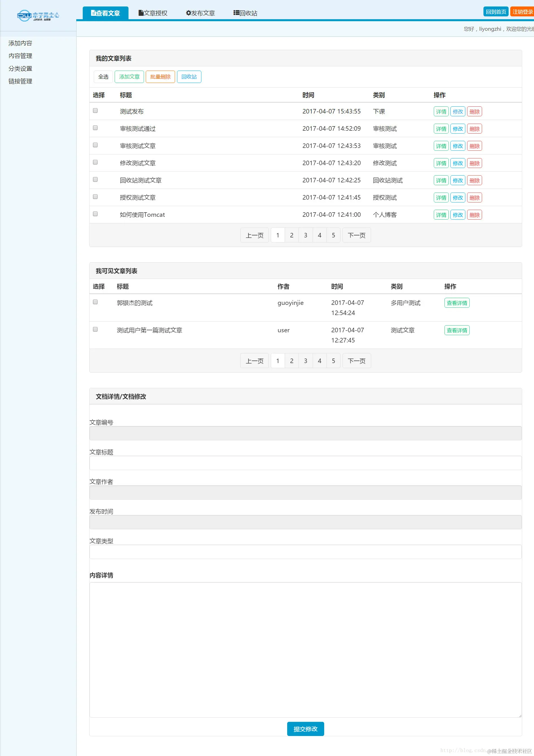Click 修改 for 如何使用Tomcat
This screenshot has height=756, width=534.
pos(457,215)
